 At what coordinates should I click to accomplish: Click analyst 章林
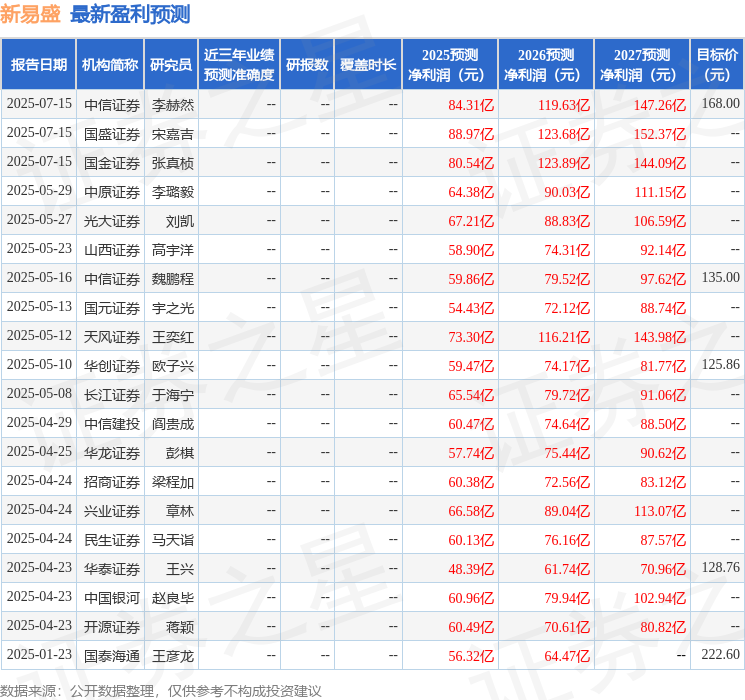[x=180, y=511]
